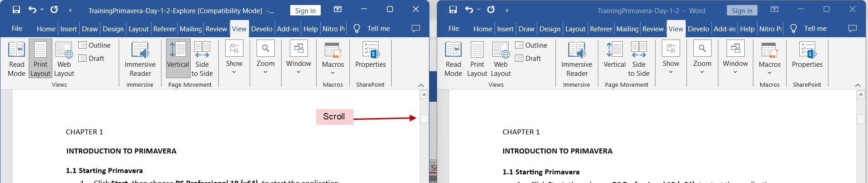The width and height of the screenshot is (868, 183).
Task: Open the Window dropdown in right Word window
Action: point(735,58)
